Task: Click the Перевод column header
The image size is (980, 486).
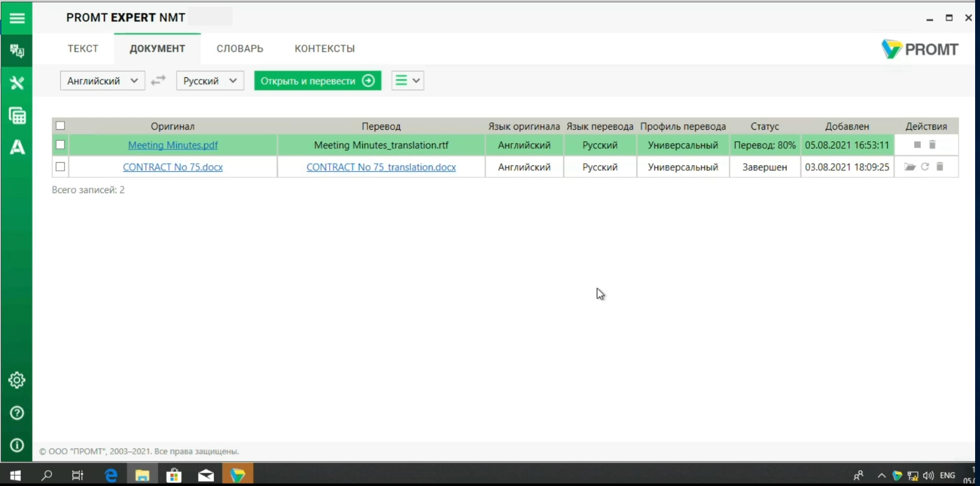Action: [x=382, y=126]
